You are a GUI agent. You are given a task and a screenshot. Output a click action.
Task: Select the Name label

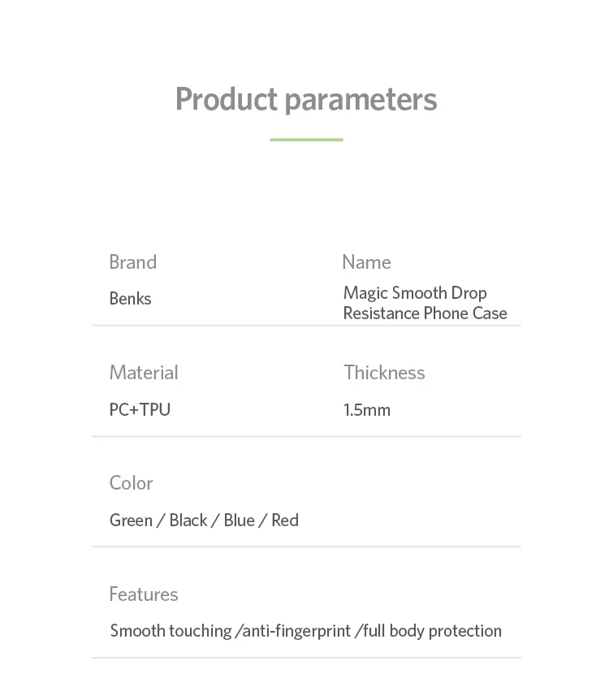pos(366,262)
